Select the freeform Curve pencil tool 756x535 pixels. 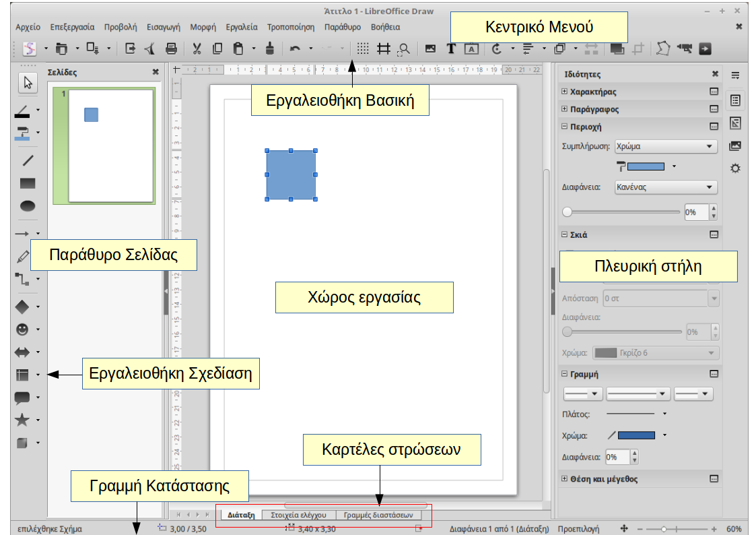[22, 257]
